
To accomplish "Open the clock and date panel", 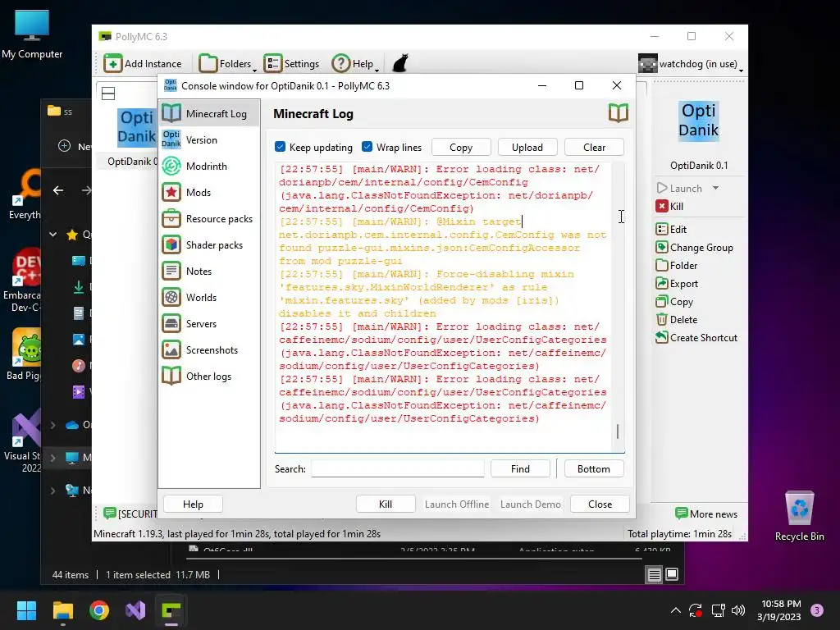I will coord(779,610).
